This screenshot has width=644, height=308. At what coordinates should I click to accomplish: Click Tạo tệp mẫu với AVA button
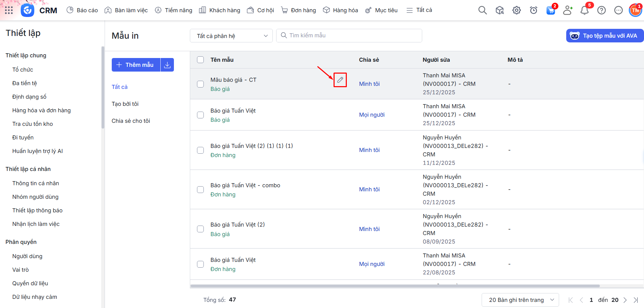click(605, 36)
